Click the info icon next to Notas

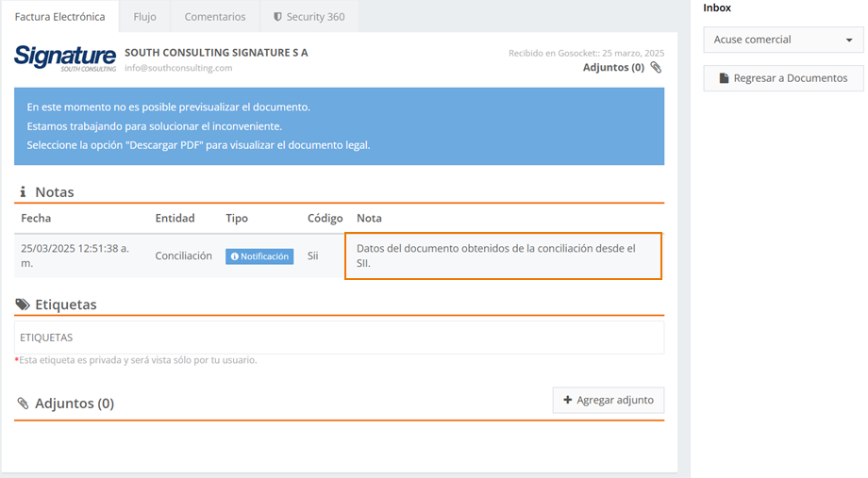[x=23, y=192]
